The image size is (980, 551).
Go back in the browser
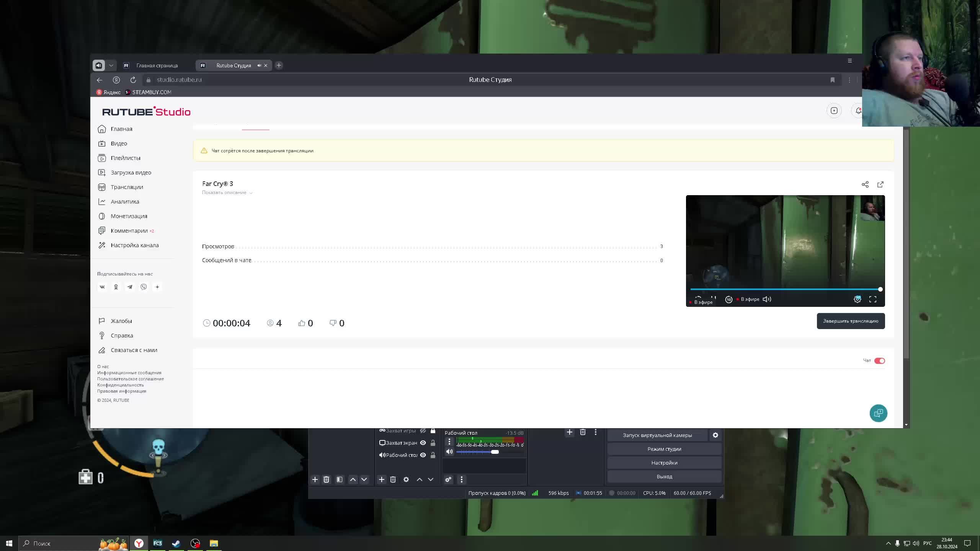(100, 80)
